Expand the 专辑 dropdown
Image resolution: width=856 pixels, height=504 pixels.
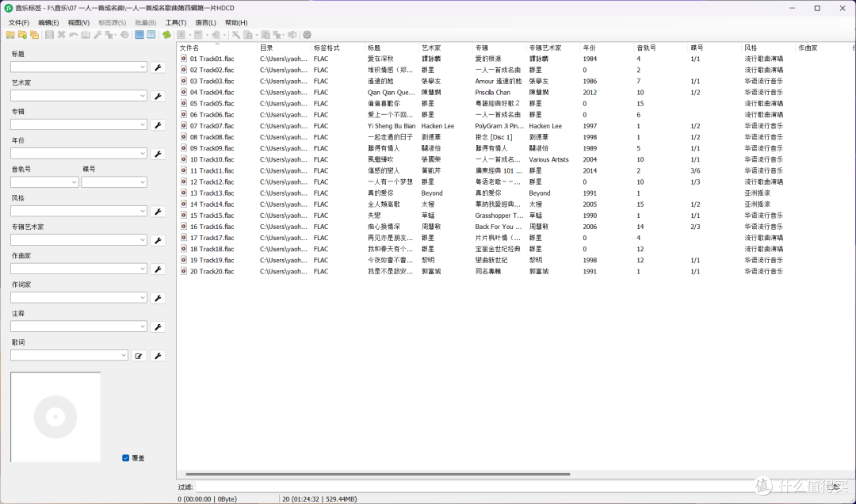143,125
